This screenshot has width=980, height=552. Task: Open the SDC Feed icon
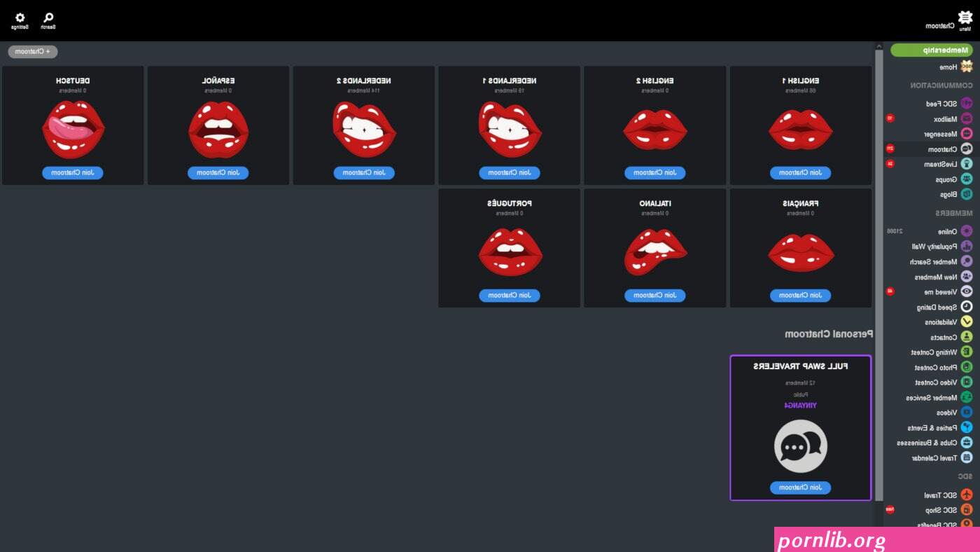tap(967, 104)
